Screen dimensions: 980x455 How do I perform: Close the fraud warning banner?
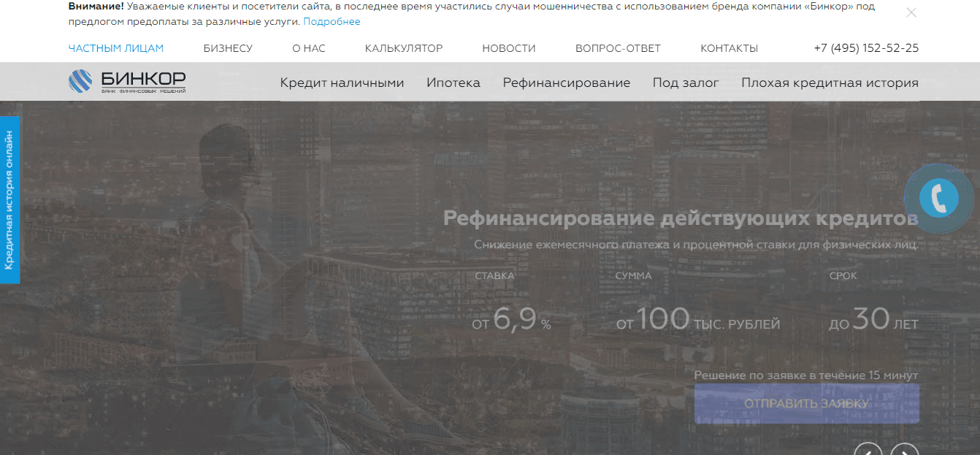click(x=911, y=12)
